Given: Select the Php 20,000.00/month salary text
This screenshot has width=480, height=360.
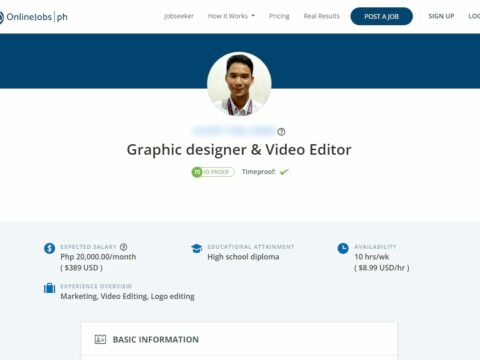Looking at the screenshot, I should point(98,257).
